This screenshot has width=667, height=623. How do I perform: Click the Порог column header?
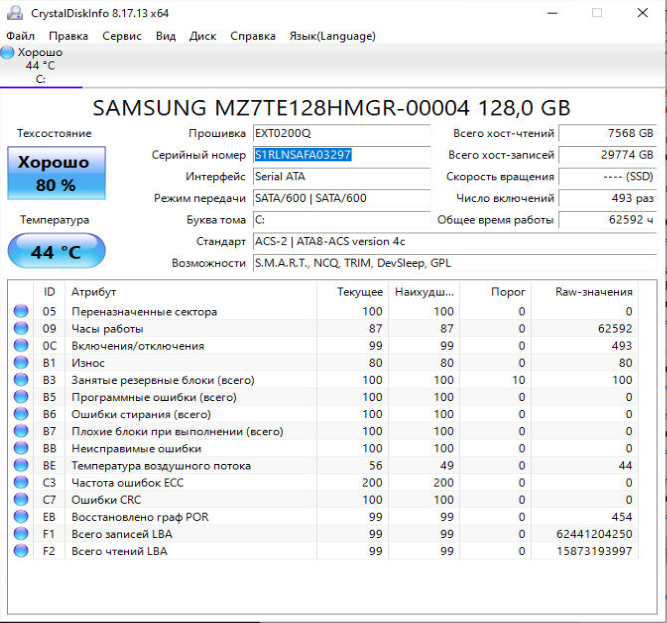496,292
